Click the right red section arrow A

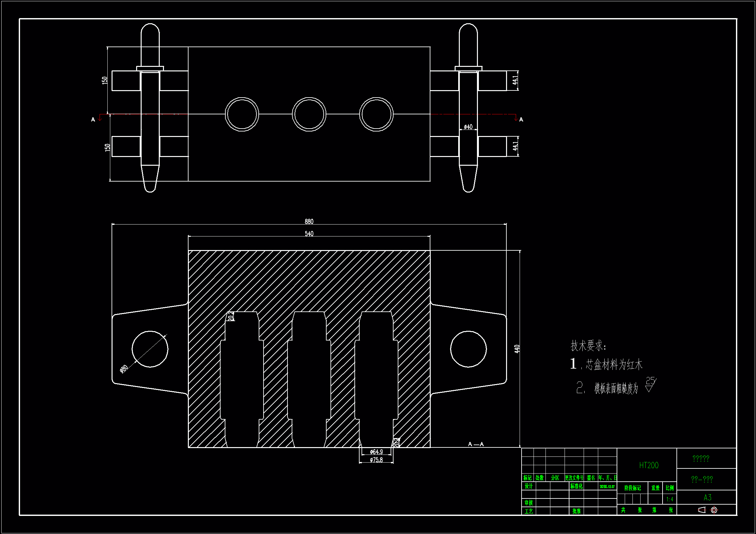pyautogui.click(x=516, y=118)
